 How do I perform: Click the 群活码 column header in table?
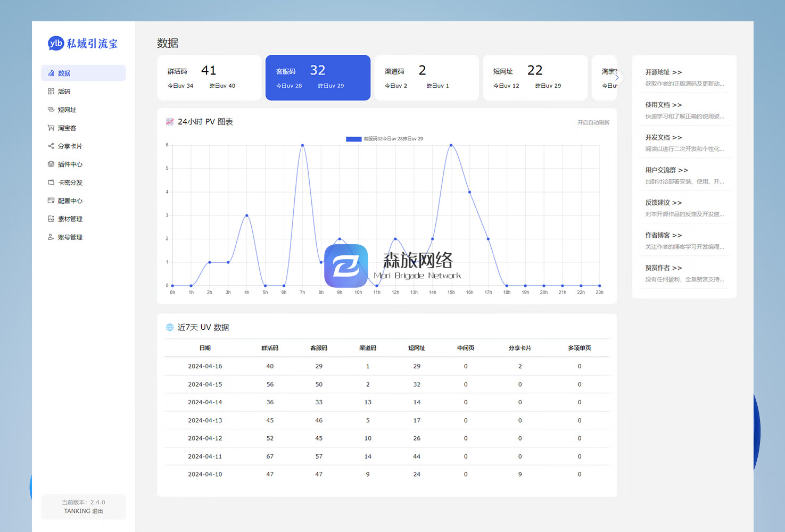tap(270, 348)
